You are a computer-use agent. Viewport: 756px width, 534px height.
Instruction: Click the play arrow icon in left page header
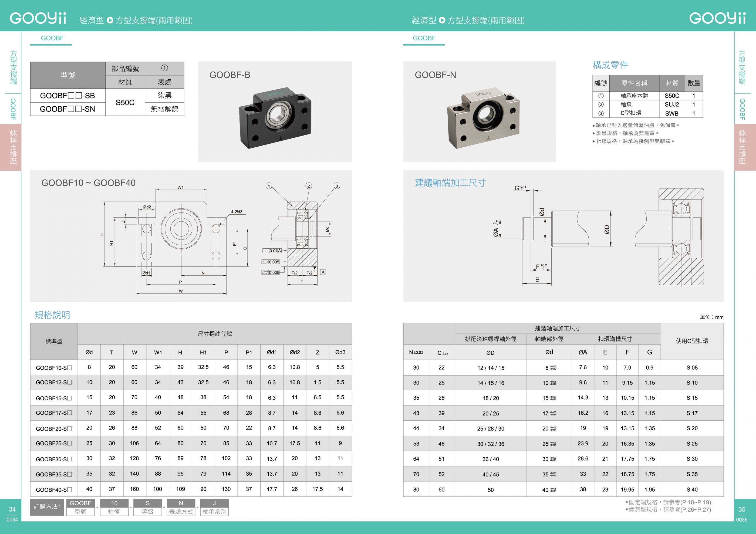110,21
